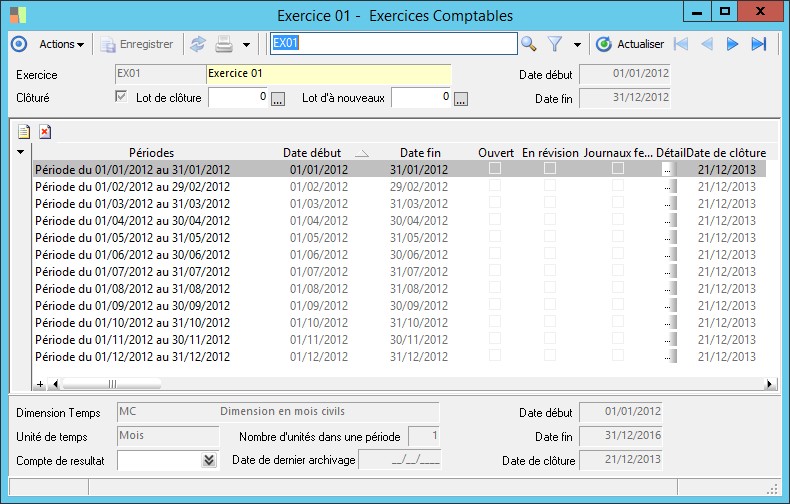Screen dimensions: 790x504
Task: Click the EX01 search input field
Action: pos(393,43)
